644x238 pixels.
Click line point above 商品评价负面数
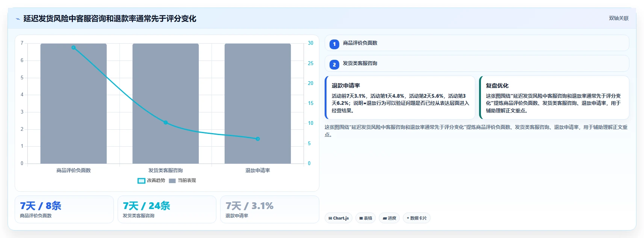tap(74, 48)
